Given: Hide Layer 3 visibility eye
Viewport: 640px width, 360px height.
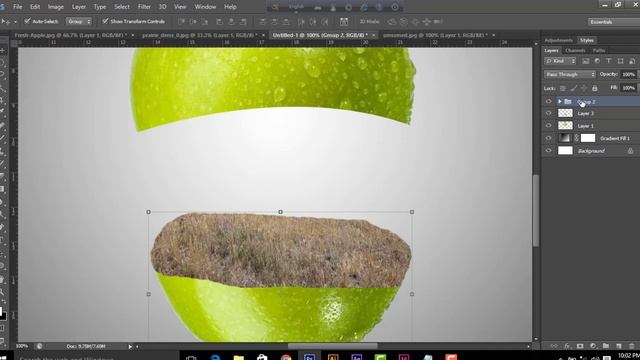Looking at the screenshot, I should [549, 113].
